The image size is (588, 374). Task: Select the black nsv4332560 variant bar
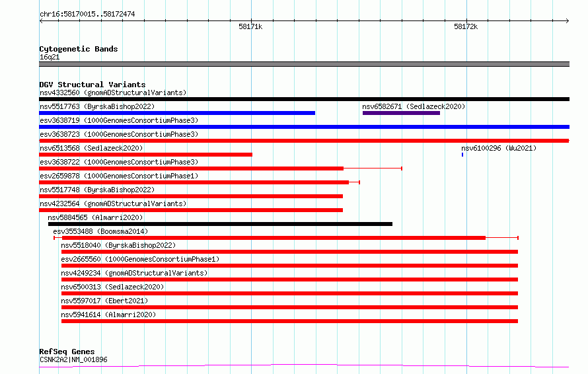tap(304, 99)
